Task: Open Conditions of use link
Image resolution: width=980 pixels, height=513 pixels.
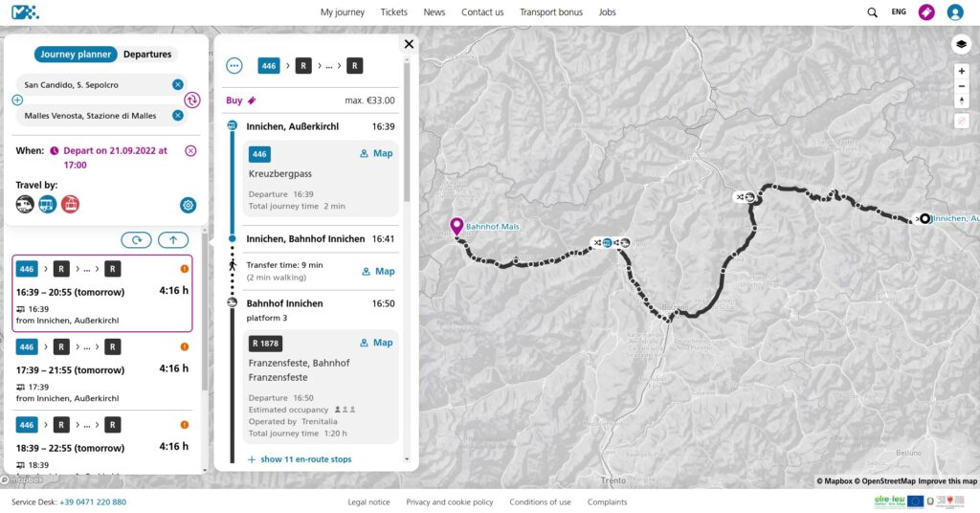Action: click(540, 502)
